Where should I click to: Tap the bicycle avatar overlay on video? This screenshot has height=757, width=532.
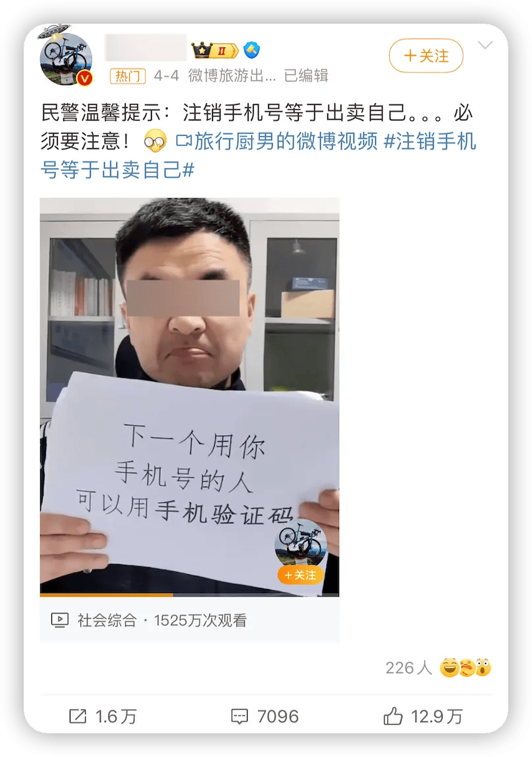301,544
